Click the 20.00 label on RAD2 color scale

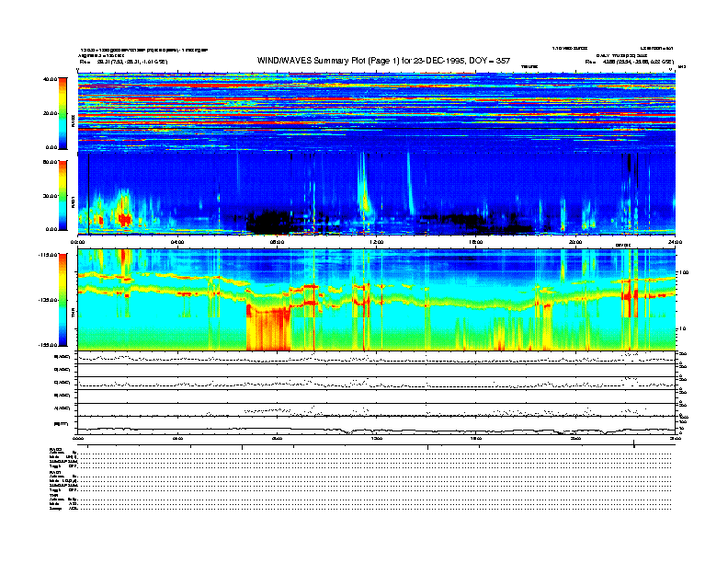click(50, 113)
